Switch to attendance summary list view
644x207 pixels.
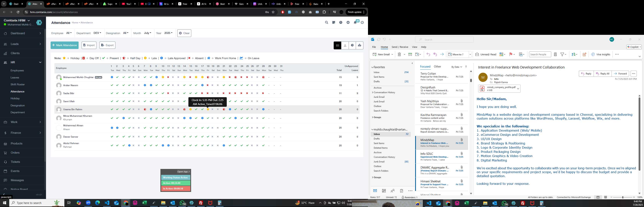pyautogui.click(x=338, y=45)
